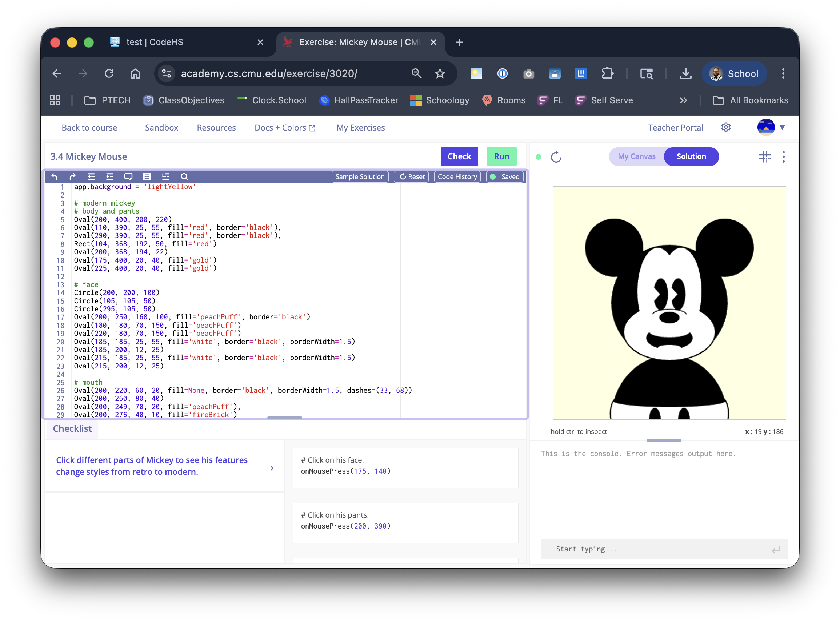This screenshot has width=840, height=622.
Task: Expand the Mickey features checklist item chevron
Action: [272, 468]
